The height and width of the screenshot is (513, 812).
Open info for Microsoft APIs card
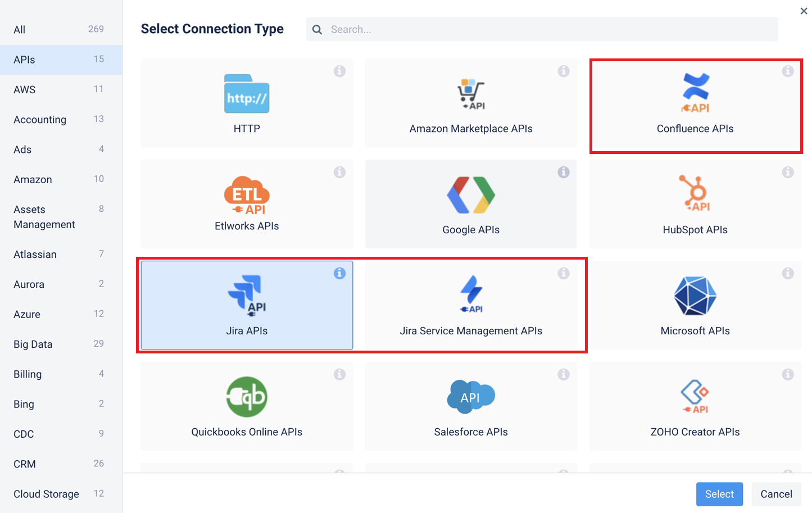pos(788,273)
